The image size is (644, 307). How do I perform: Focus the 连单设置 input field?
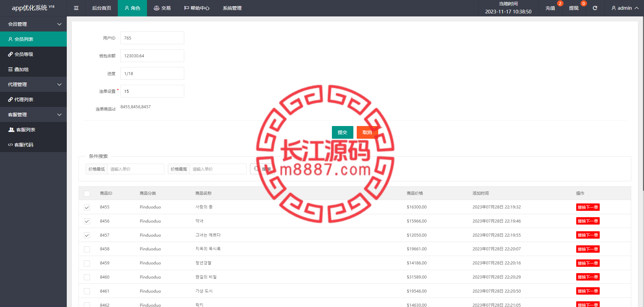[x=152, y=91]
